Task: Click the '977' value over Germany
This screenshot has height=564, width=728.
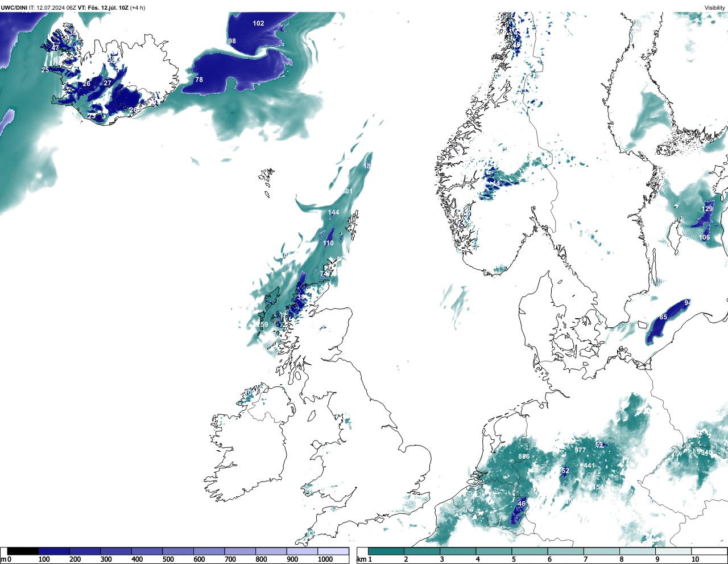Action: [580, 450]
